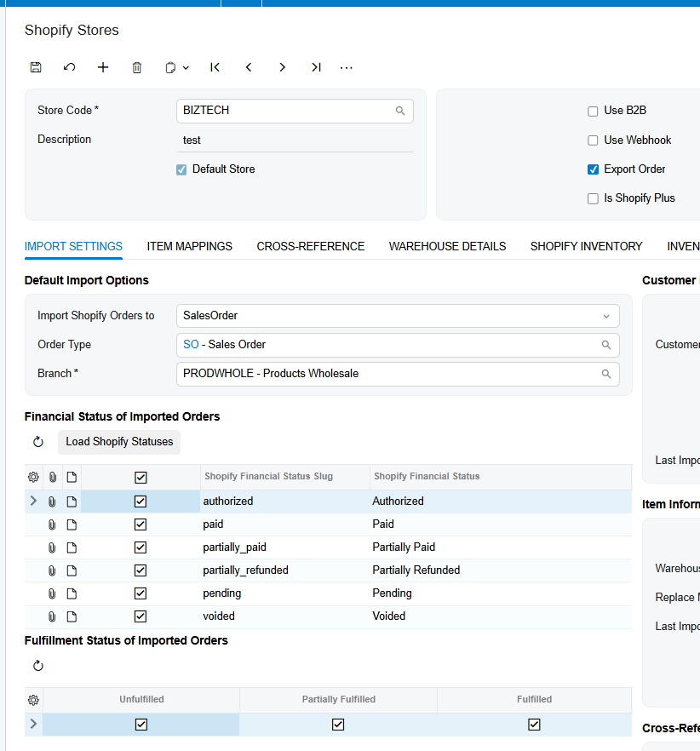
Task: Go to the next record
Action: (282, 67)
